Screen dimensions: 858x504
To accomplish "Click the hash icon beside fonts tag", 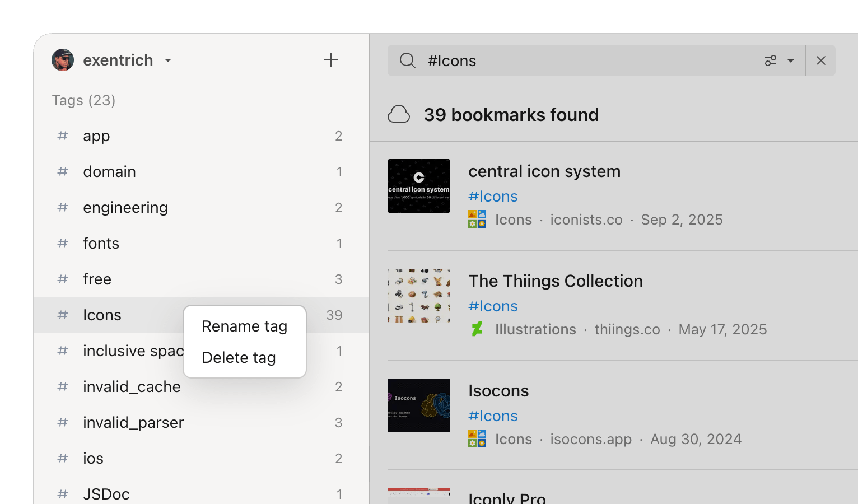I will pos(63,243).
